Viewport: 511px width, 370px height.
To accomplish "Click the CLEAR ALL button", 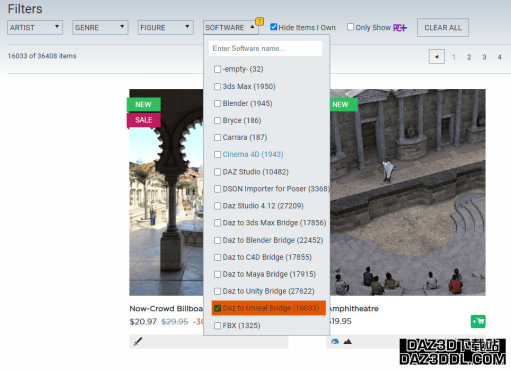I will click(x=443, y=28).
